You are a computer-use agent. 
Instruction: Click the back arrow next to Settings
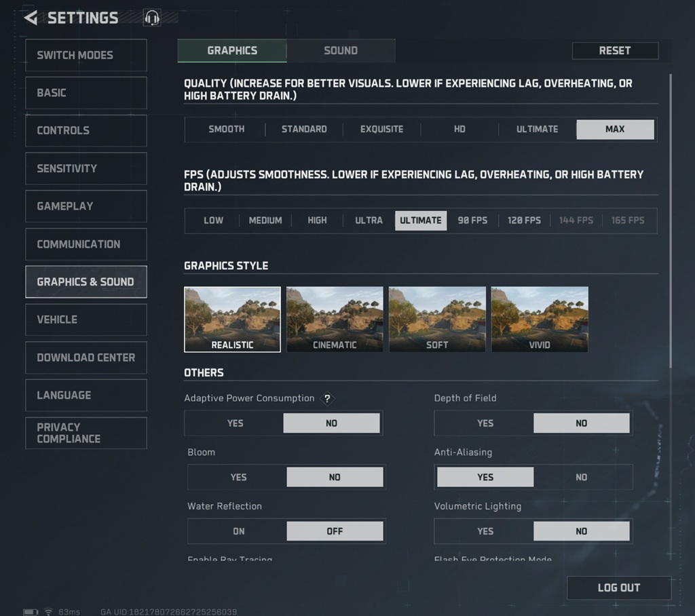point(31,18)
